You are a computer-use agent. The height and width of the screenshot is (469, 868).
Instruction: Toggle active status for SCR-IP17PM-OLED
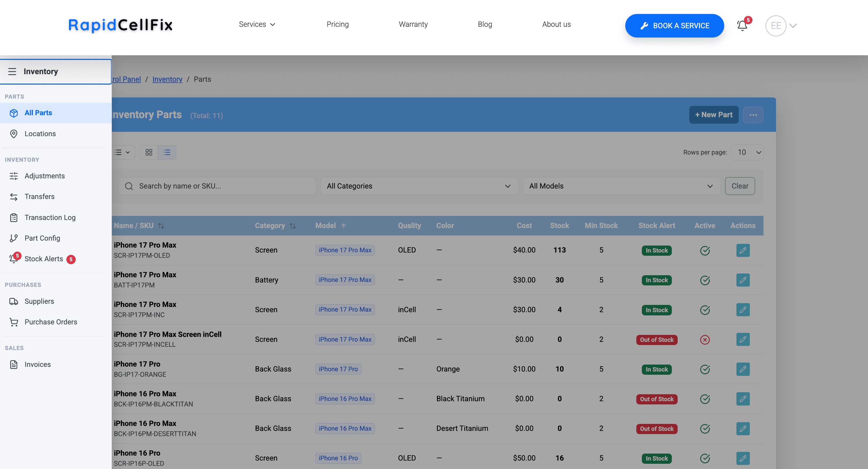(x=705, y=251)
